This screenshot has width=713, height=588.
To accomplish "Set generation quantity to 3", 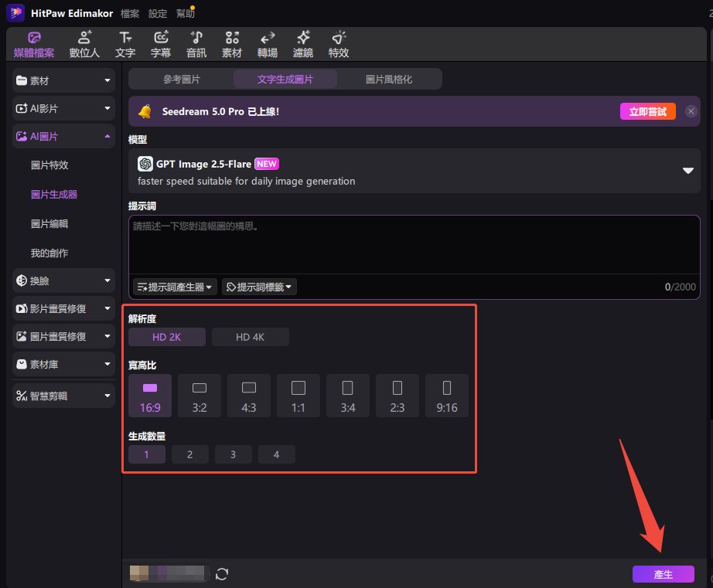I will (234, 454).
